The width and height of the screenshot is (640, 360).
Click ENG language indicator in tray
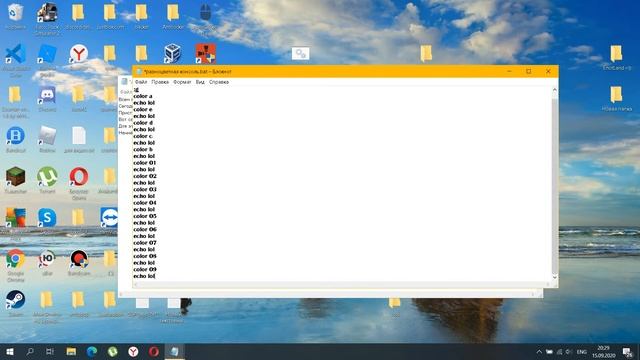582,352
